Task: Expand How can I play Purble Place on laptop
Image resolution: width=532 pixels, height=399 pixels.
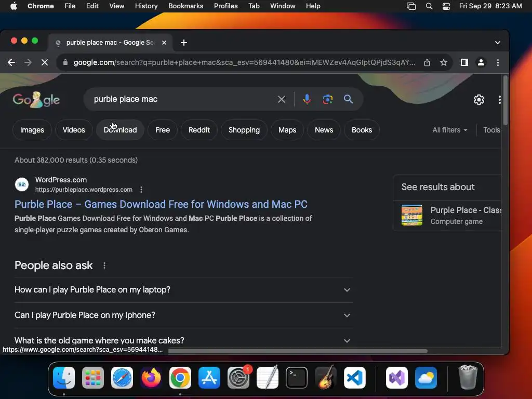Action: point(183,290)
